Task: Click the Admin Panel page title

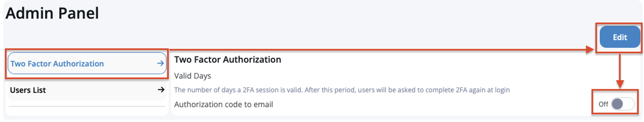Action: click(x=52, y=13)
